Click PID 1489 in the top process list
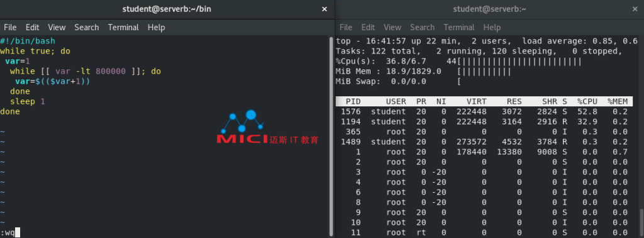Screen dimensions: 644x238 351,142
